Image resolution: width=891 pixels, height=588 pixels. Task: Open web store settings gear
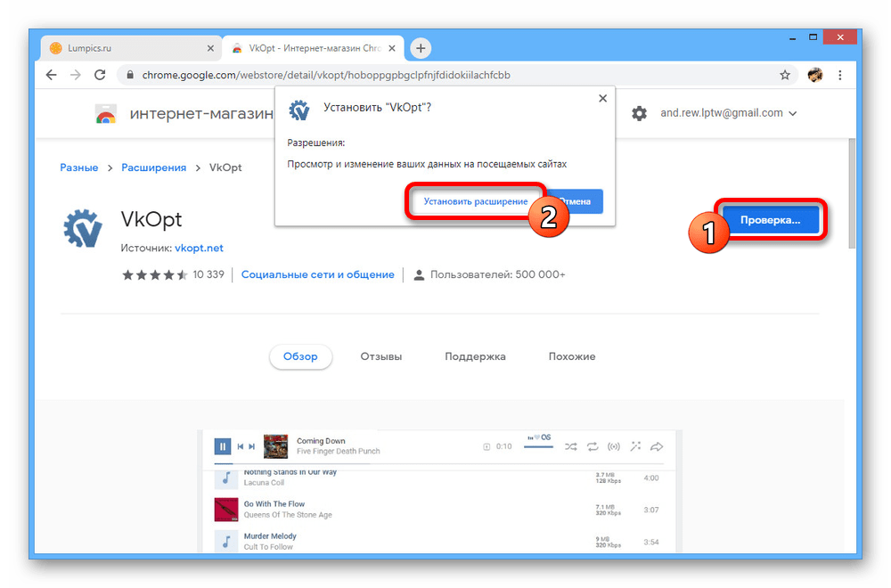tap(639, 113)
